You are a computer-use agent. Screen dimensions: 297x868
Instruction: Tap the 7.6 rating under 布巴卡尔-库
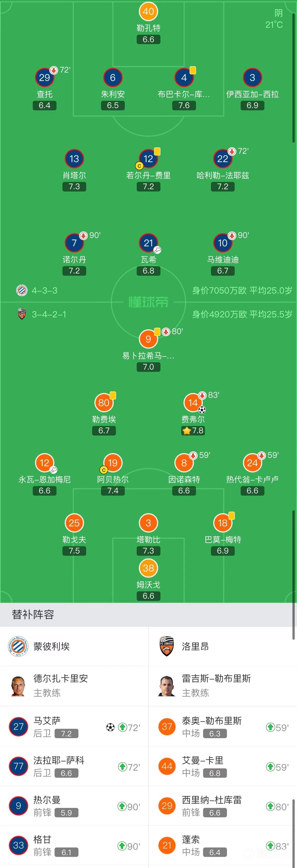pyautogui.click(x=184, y=106)
